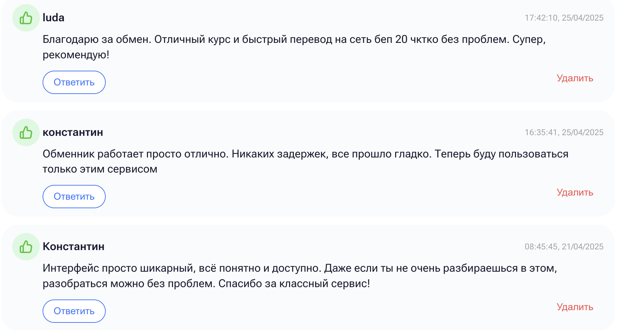Click the timestamp 17:42:10, 25/04/2025
The image size is (644, 330).
pos(564,17)
